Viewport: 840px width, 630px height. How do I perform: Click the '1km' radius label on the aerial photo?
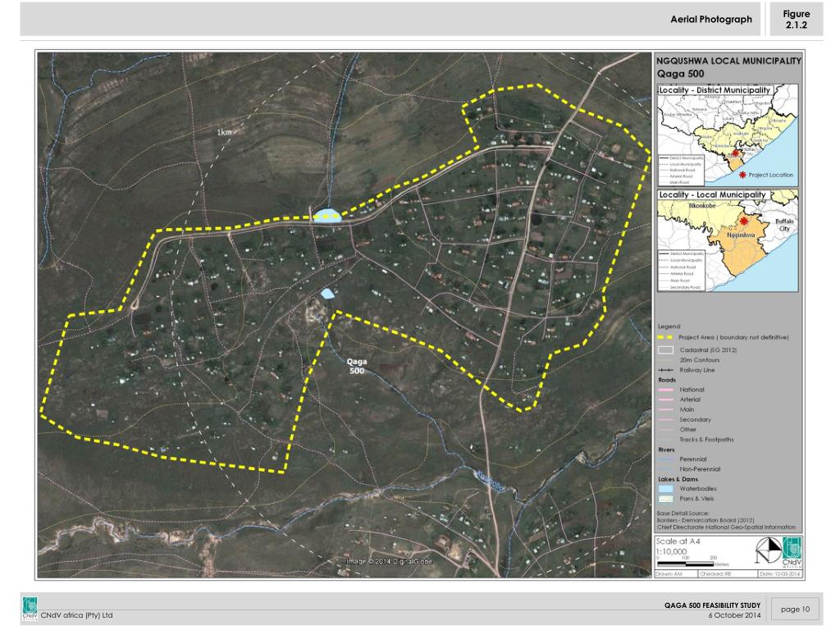[225, 132]
